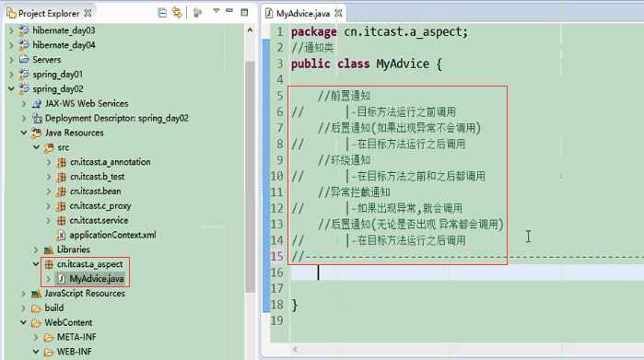Click scroll up arrow in Project Explorer

[x=250, y=30]
